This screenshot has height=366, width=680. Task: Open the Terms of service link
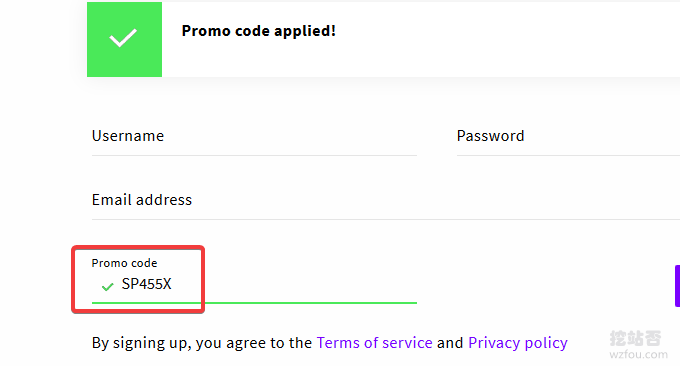(x=374, y=343)
